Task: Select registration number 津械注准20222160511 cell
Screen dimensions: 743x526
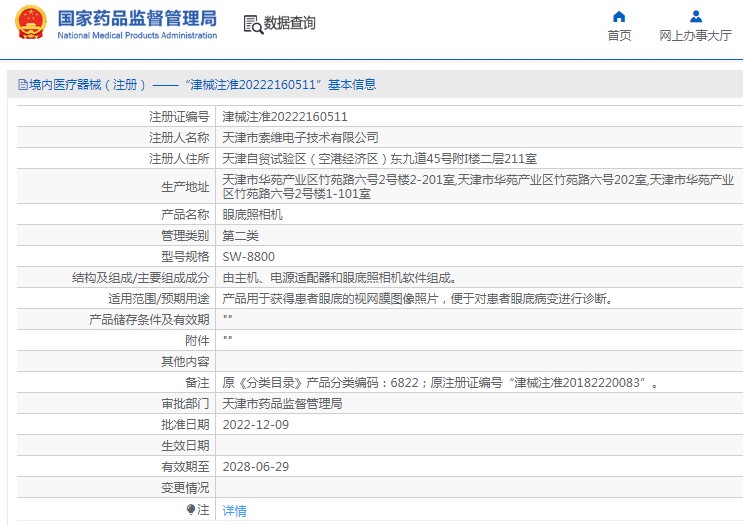Action: click(285, 117)
